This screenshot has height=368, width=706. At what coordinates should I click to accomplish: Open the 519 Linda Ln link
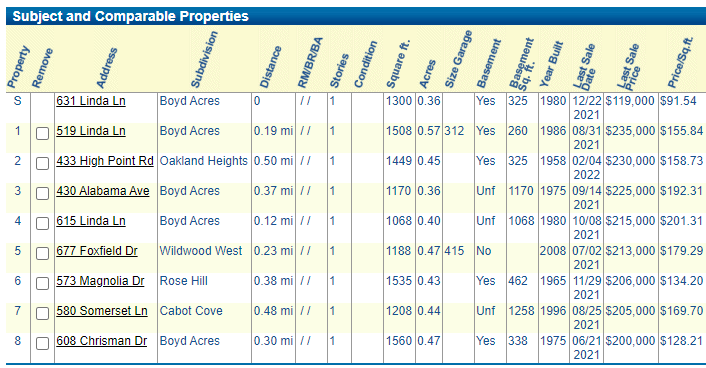(x=91, y=131)
